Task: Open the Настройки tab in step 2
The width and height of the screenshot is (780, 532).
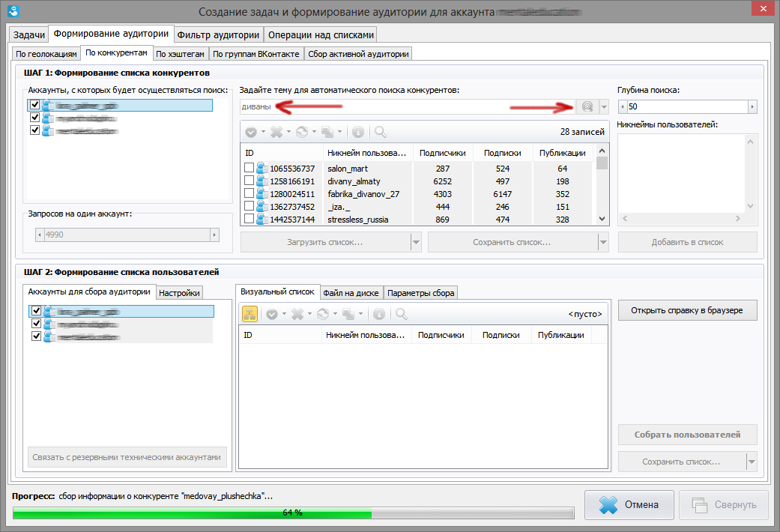Action: tap(179, 293)
